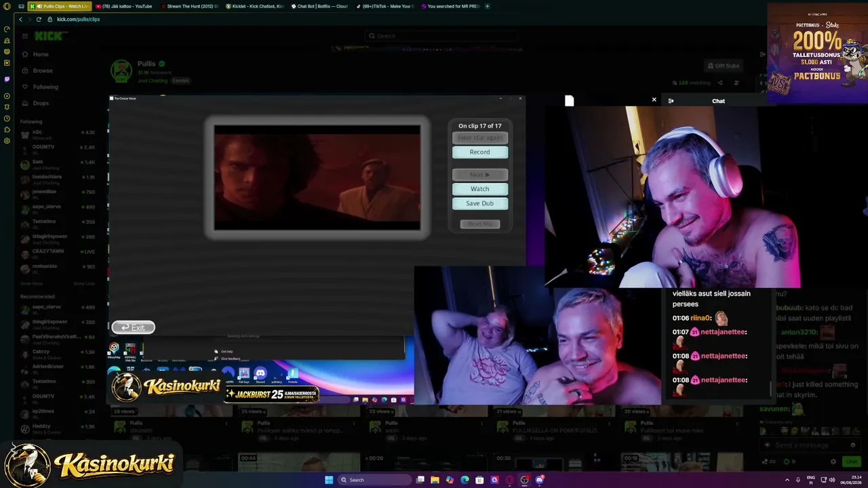Open the Stream The Hunt (2012) tab
This screenshot has height=488, width=868.
pos(192,6)
